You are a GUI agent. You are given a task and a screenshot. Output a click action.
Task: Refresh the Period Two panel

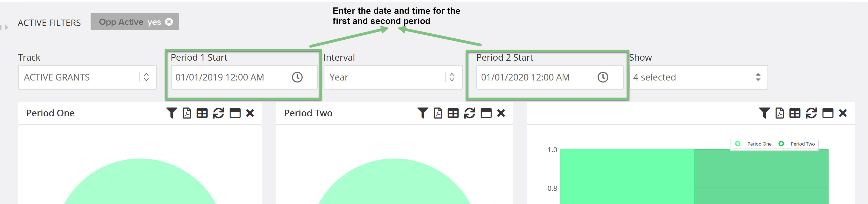(x=469, y=113)
